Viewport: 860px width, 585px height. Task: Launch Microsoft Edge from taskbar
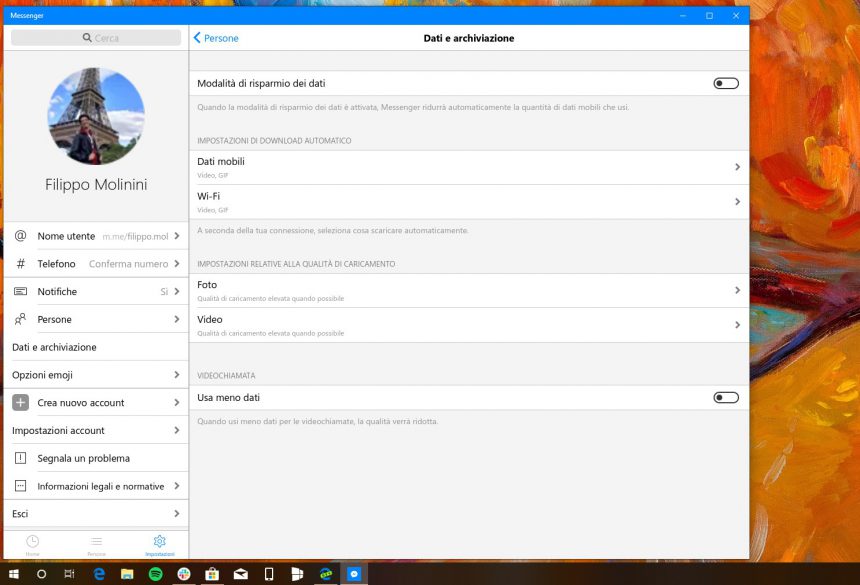click(x=99, y=574)
